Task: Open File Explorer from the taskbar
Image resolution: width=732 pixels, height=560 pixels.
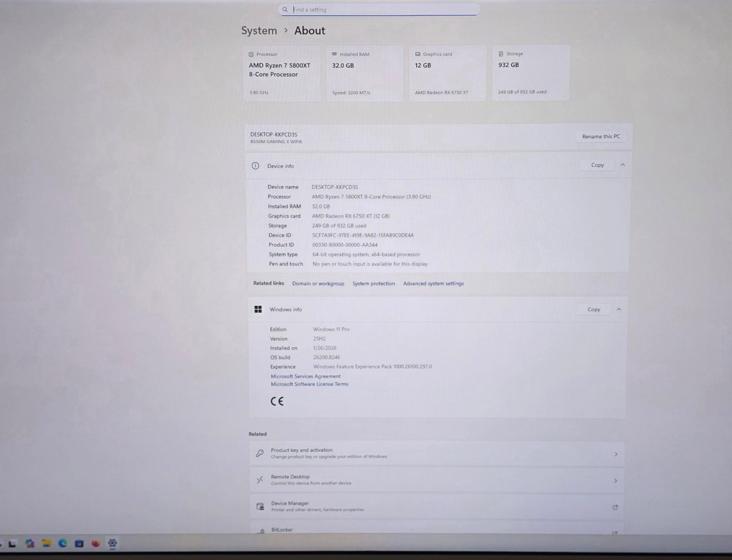Action: pyautogui.click(x=46, y=544)
